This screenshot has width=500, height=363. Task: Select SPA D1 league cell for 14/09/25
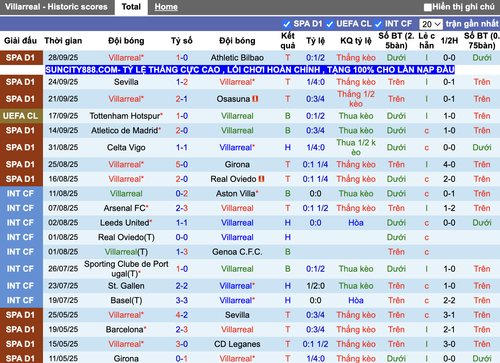[21, 130]
